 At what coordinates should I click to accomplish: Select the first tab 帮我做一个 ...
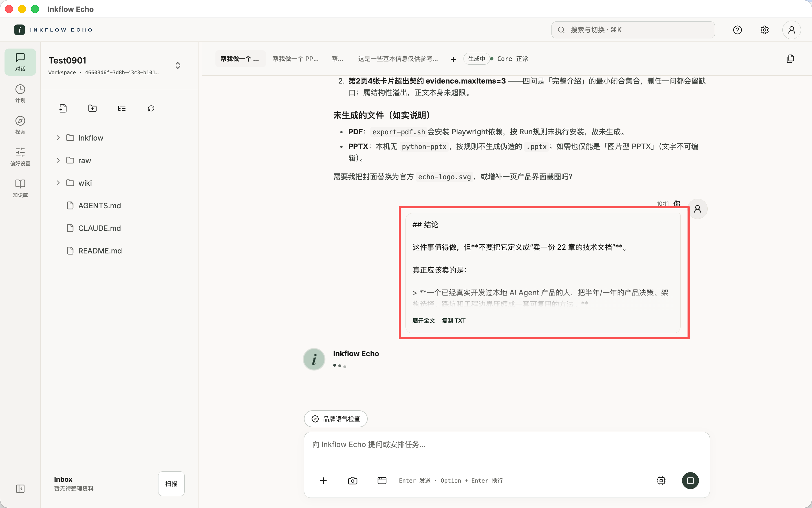(240, 59)
